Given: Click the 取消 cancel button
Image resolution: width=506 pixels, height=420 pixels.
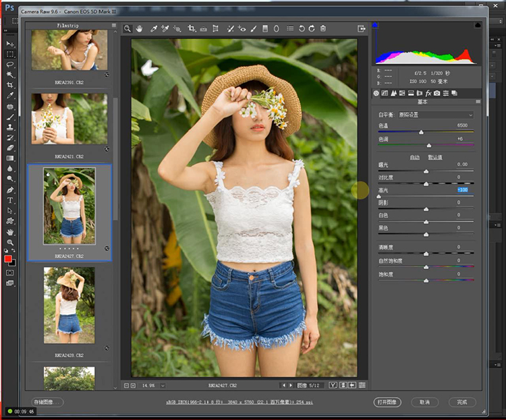Looking at the screenshot, I should (424, 402).
